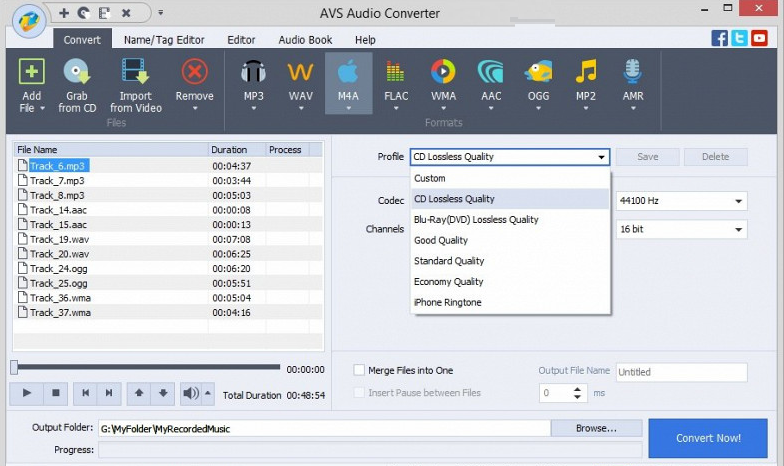Switch to the Convert tab
This screenshot has width=784, height=466.
click(82, 40)
